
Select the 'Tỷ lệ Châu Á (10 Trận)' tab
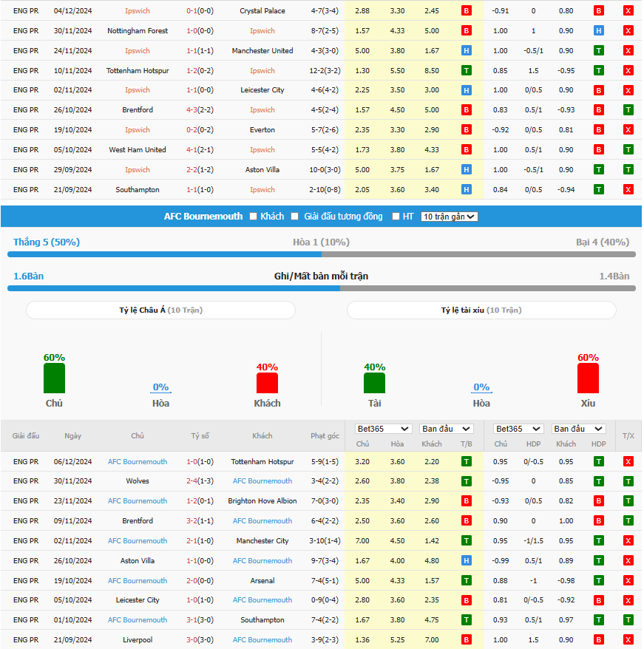[160, 310]
